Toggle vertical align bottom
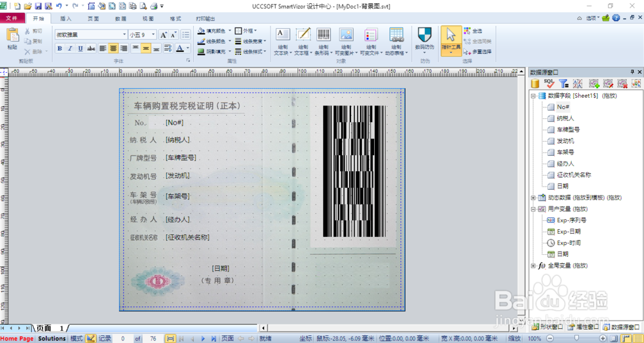644x343 pixels. point(156,48)
